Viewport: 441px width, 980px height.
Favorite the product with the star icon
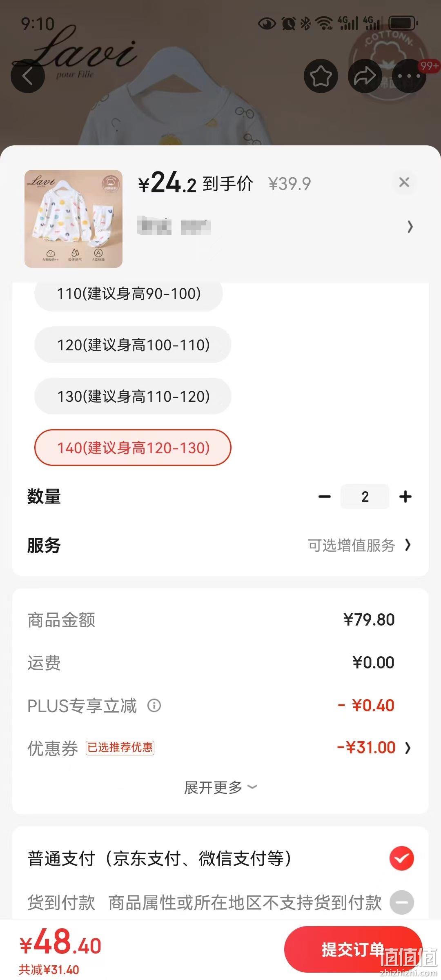click(321, 76)
